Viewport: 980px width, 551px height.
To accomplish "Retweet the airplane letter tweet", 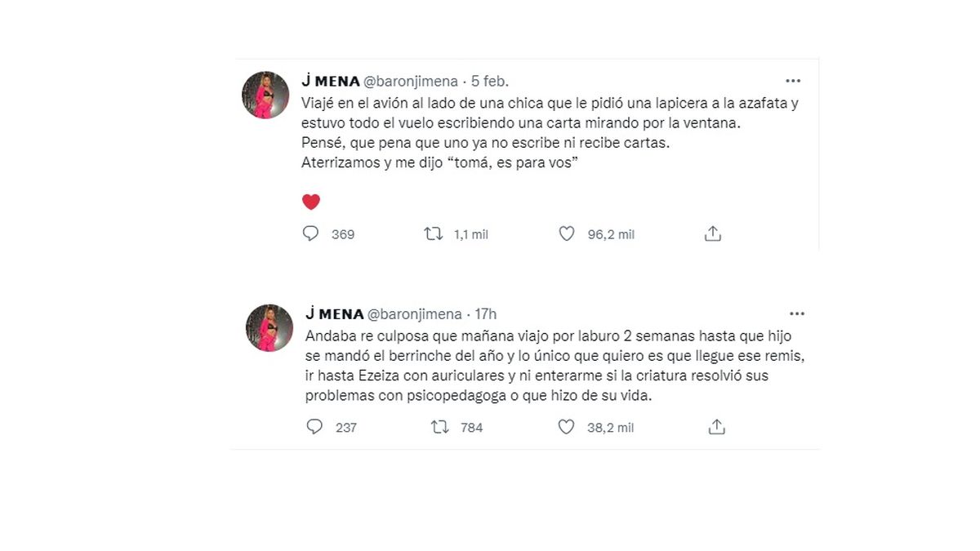I will (x=433, y=234).
